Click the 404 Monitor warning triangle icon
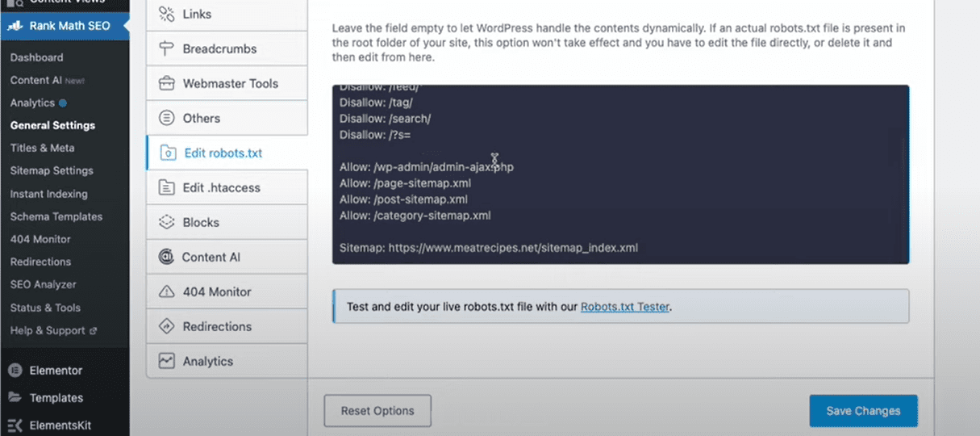Screen dimensions: 980x436 point(167,291)
